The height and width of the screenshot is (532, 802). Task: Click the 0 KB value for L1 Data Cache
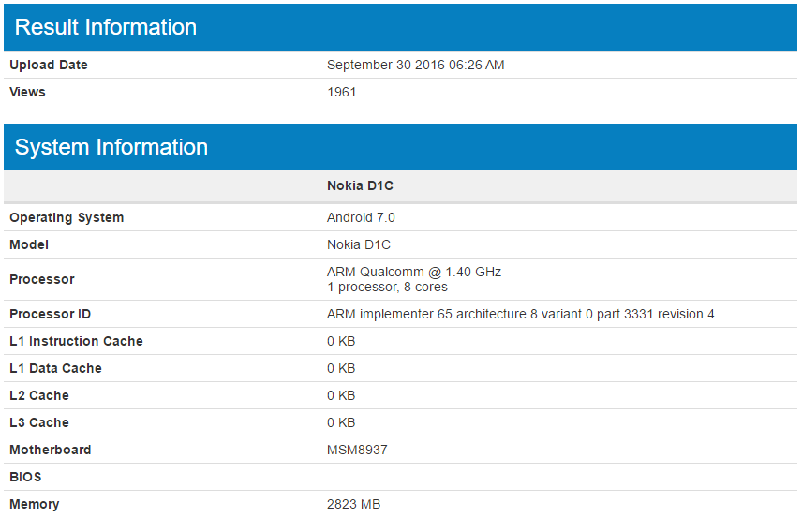pyautogui.click(x=341, y=368)
